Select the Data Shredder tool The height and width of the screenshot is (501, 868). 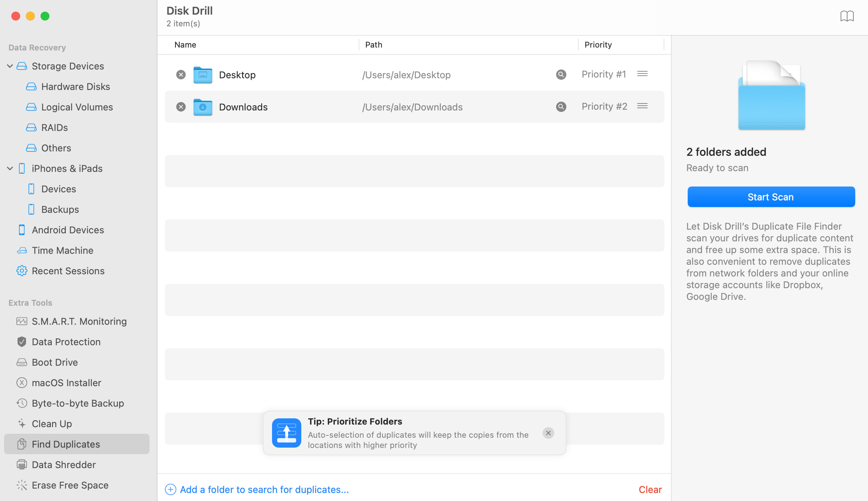click(63, 464)
